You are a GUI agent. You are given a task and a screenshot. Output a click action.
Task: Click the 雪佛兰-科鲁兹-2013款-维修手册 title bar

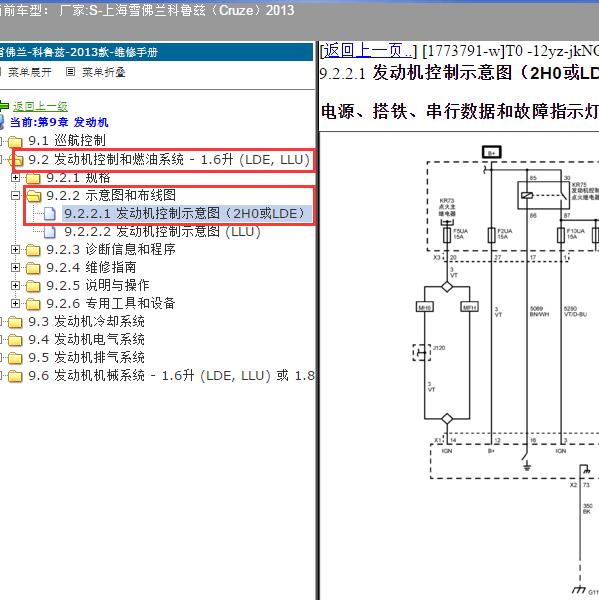[157, 52]
